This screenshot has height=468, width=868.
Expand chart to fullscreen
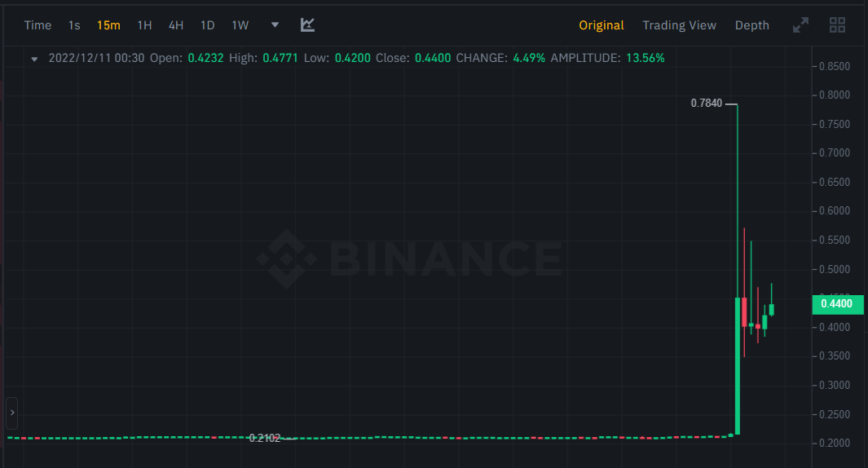pos(800,25)
